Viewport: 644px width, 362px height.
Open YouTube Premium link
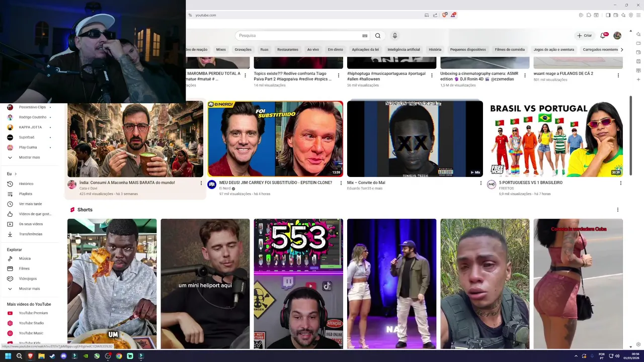[33, 313]
